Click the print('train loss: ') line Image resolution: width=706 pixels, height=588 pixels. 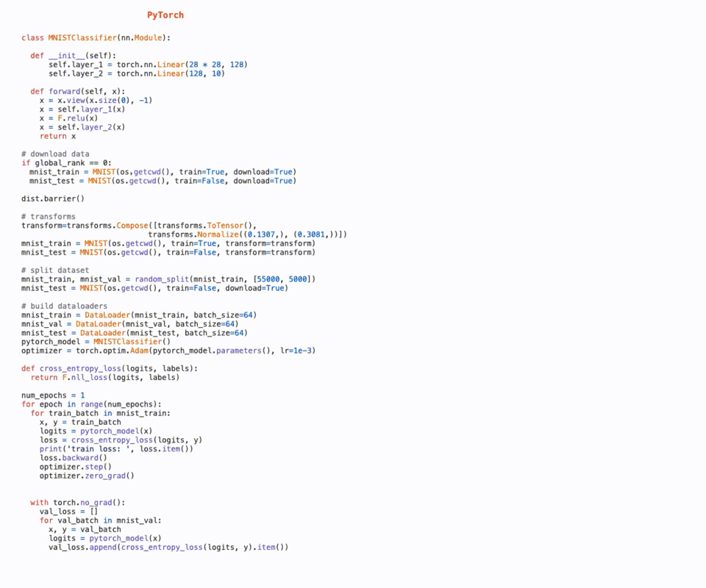click(x=116, y=449)
